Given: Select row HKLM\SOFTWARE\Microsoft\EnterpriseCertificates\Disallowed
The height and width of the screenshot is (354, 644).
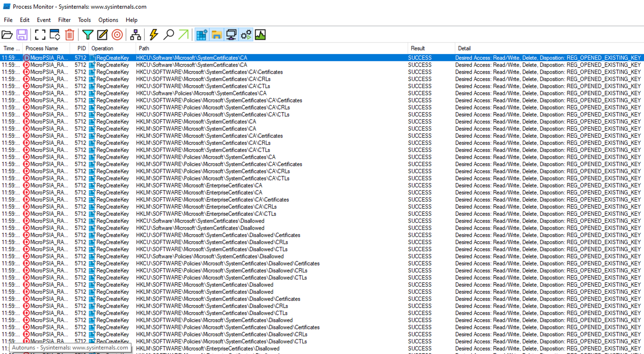Looking at the screenshot, I should point(322,349).
